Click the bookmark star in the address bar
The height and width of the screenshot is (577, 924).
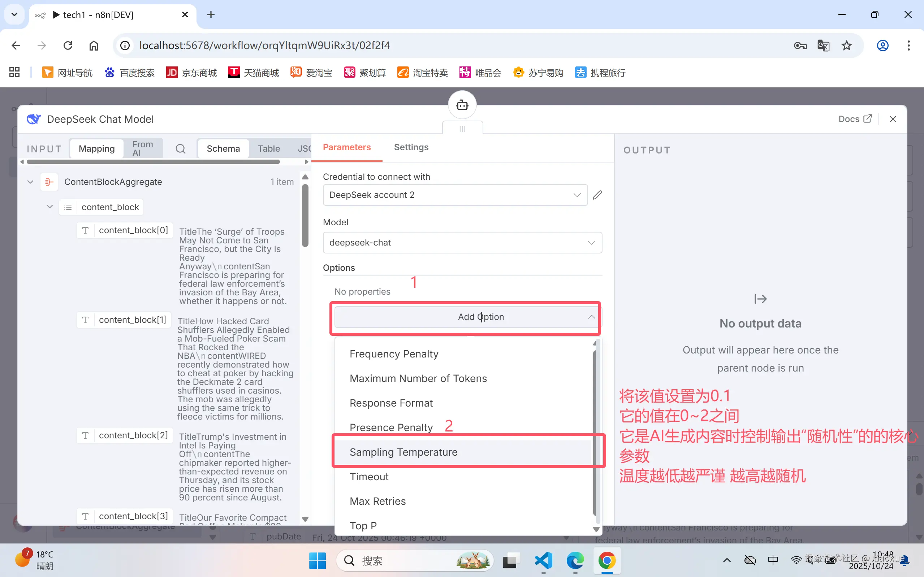point(847,45)
